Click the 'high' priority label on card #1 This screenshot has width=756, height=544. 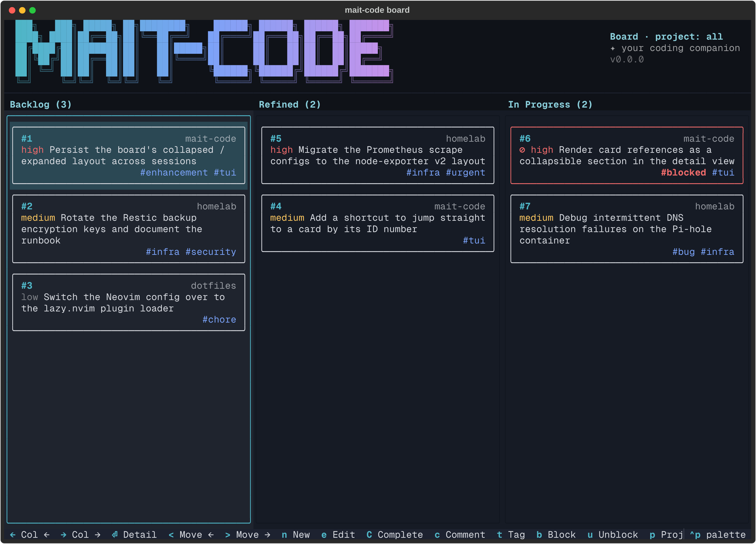[x=32, y=150]
